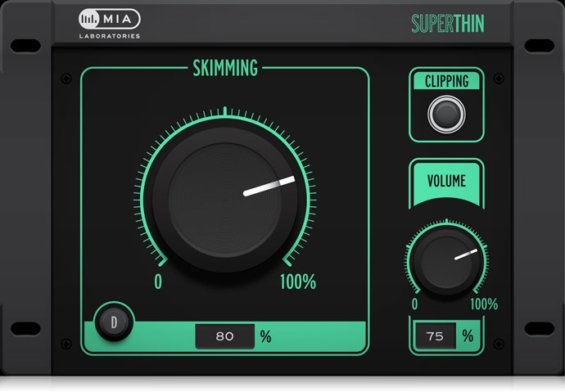Click the 100% mark under Skimming knob

[x=297, y=282]
